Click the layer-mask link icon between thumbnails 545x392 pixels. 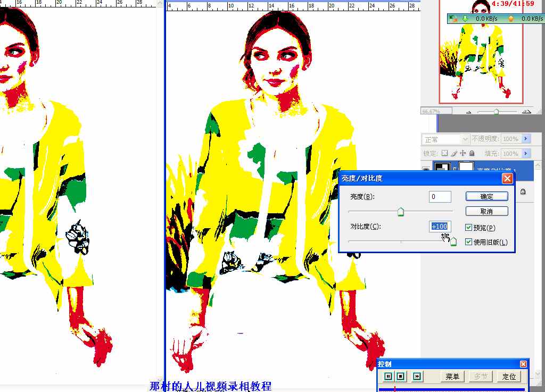455,169
